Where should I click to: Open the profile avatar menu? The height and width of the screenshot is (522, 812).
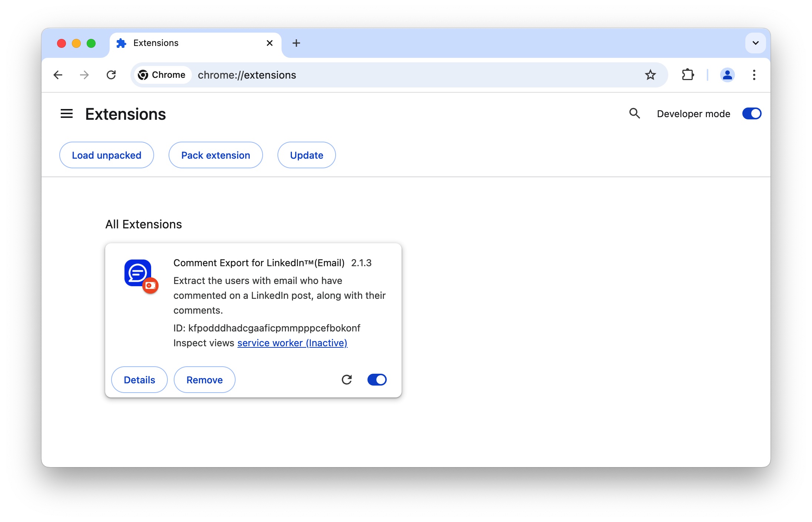point(727,75)
